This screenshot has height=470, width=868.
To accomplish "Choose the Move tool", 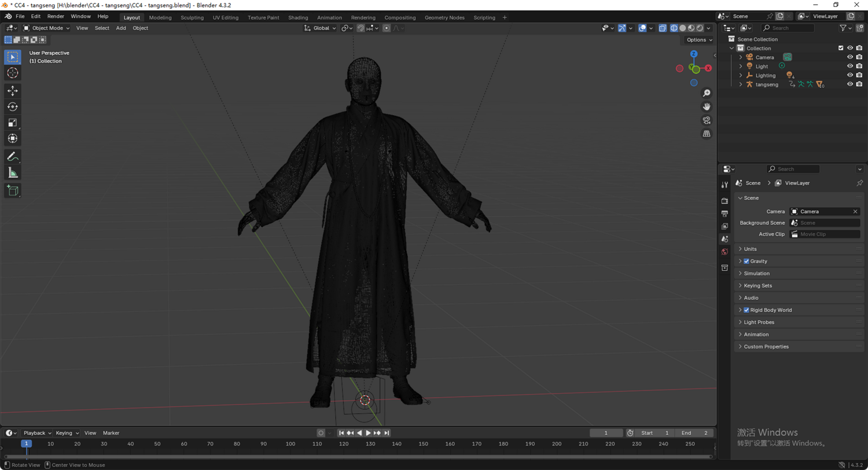I will (13, 91).
